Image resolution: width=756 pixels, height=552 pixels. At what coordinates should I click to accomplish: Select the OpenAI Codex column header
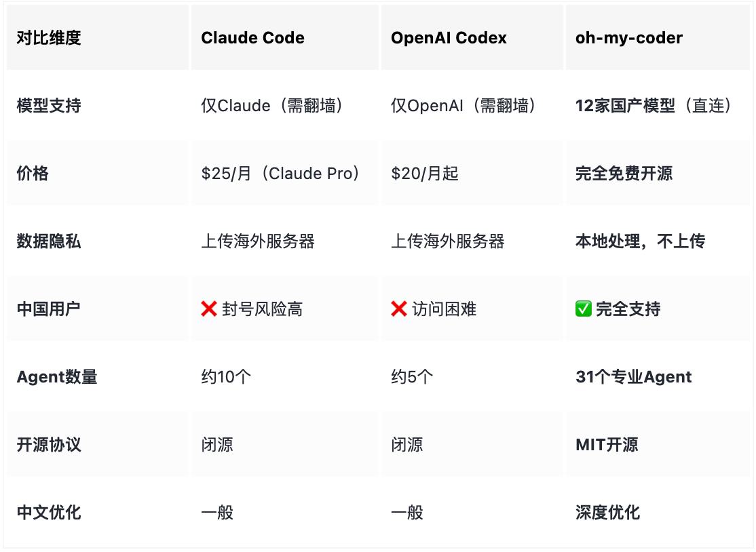449,37
